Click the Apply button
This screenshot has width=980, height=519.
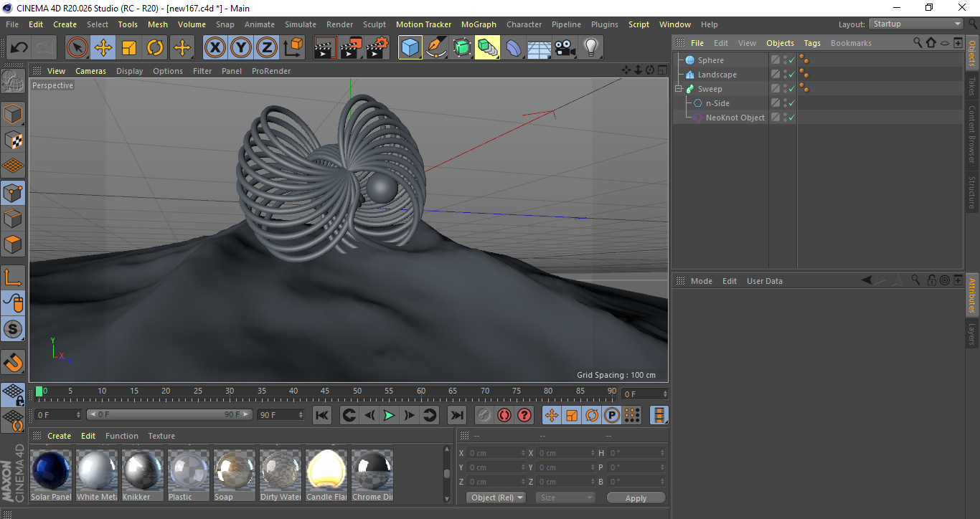pyautogui.click(x=636, y=497)
